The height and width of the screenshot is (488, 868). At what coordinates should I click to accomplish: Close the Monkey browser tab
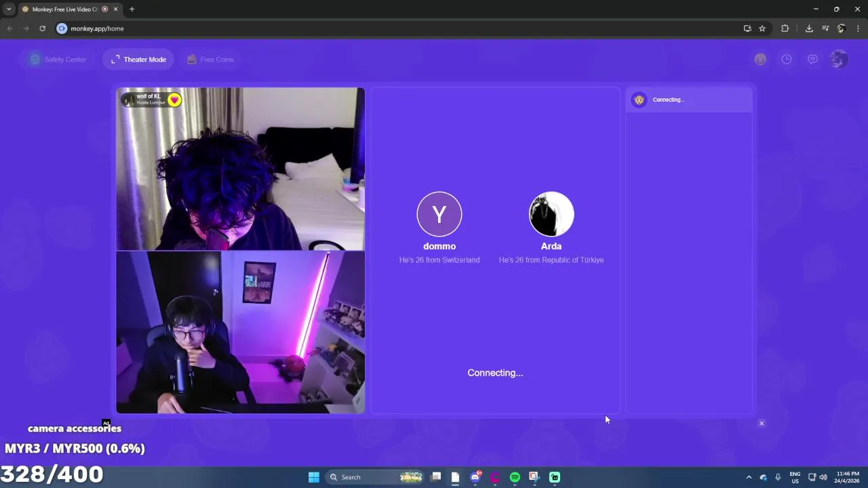(x=116, y=9)
